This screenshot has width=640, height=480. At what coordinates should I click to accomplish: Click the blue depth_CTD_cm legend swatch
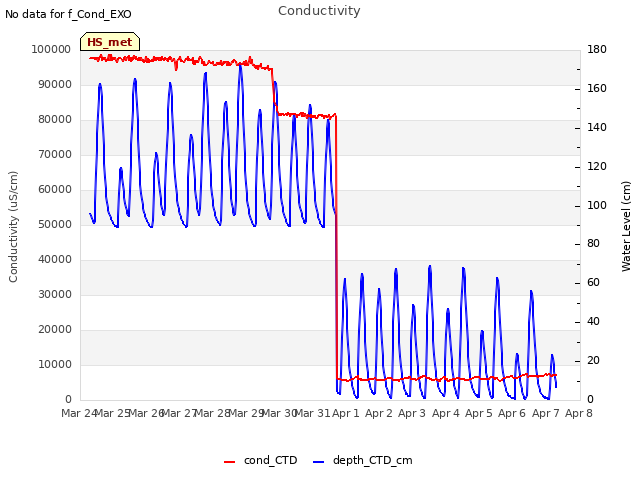318,462
